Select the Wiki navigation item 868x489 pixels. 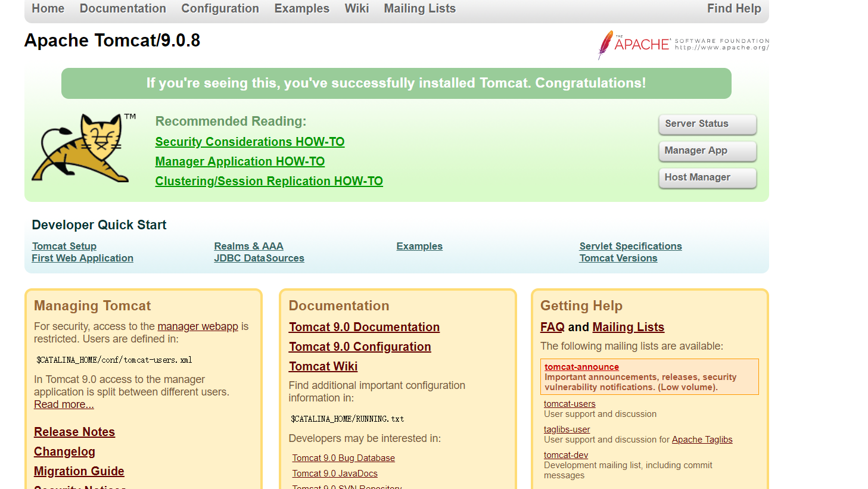tap(356, 8)
